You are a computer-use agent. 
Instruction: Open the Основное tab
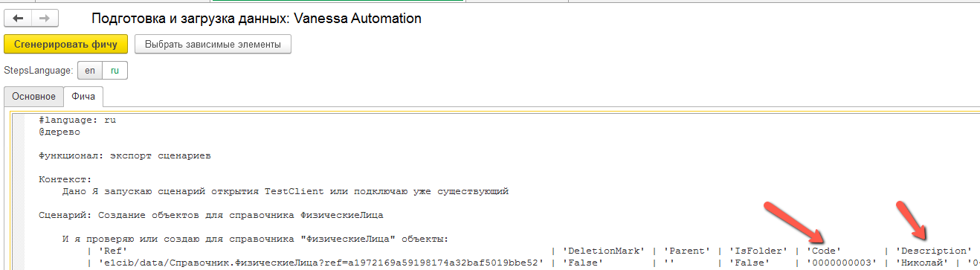(33, 97)
